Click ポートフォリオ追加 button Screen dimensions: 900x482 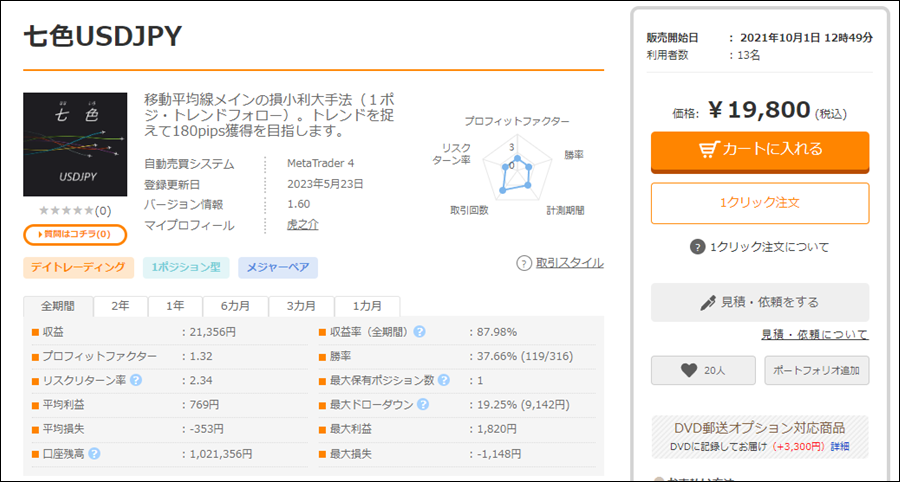tap(817, 371)
